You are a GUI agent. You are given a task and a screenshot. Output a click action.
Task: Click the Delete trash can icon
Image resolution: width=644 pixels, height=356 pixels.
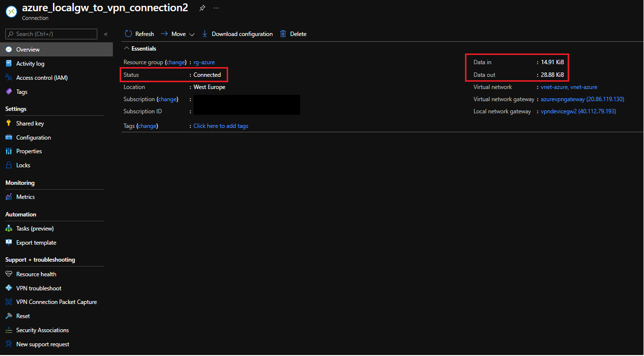coord(283,34)
